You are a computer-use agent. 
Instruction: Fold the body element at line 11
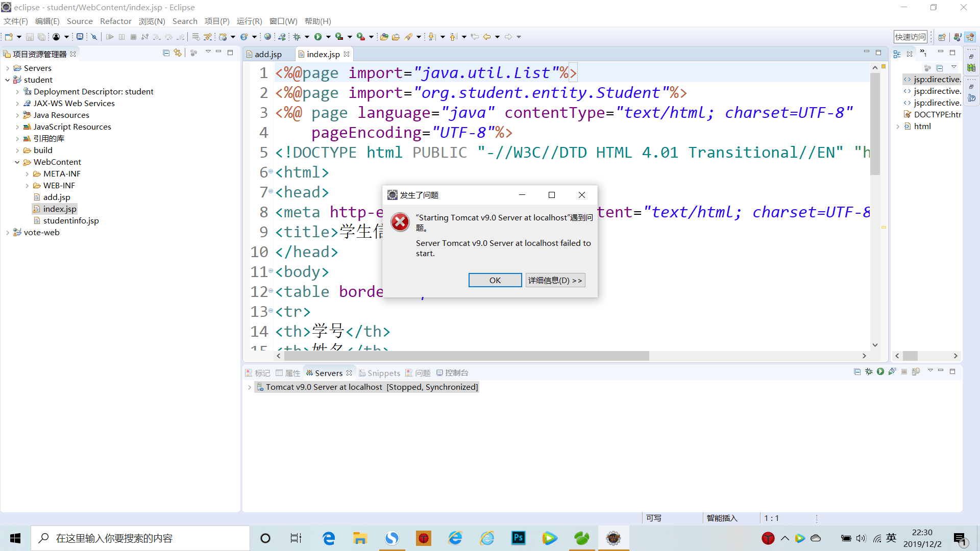click(271, 271)
